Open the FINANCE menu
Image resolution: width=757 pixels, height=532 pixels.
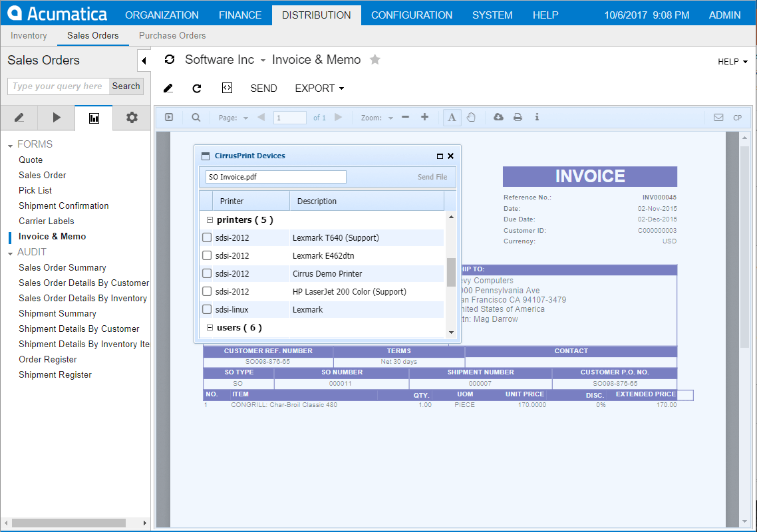240,15
